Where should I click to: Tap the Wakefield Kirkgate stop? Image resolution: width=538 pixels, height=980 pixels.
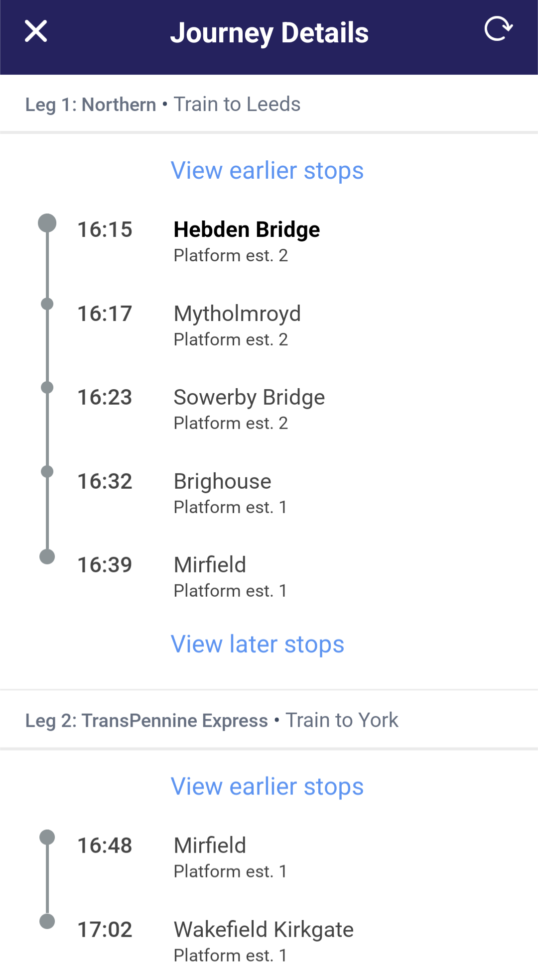264,930
